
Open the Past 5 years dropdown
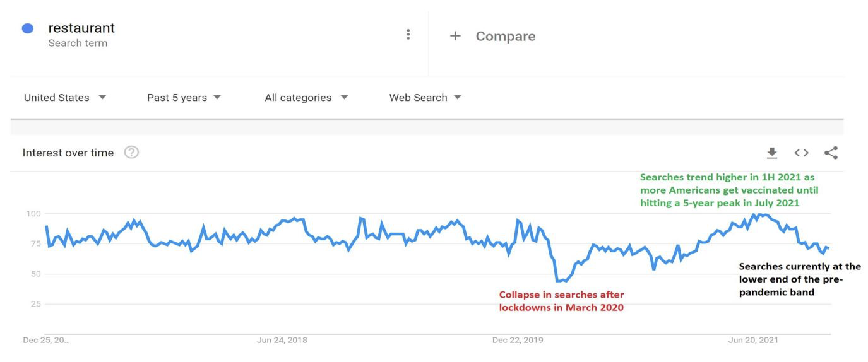point(184,98)
